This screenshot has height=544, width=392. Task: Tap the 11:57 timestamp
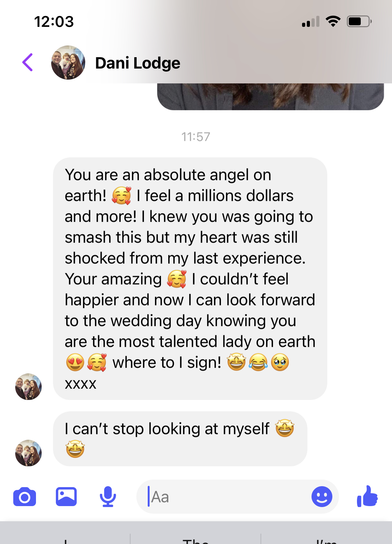coord(196,137)
